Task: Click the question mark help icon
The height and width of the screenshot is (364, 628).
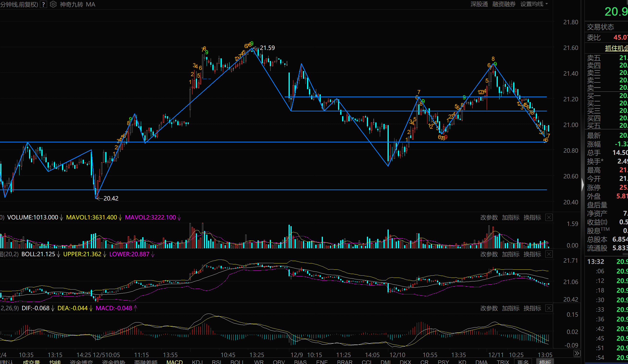Action: [x=43, y=5]
